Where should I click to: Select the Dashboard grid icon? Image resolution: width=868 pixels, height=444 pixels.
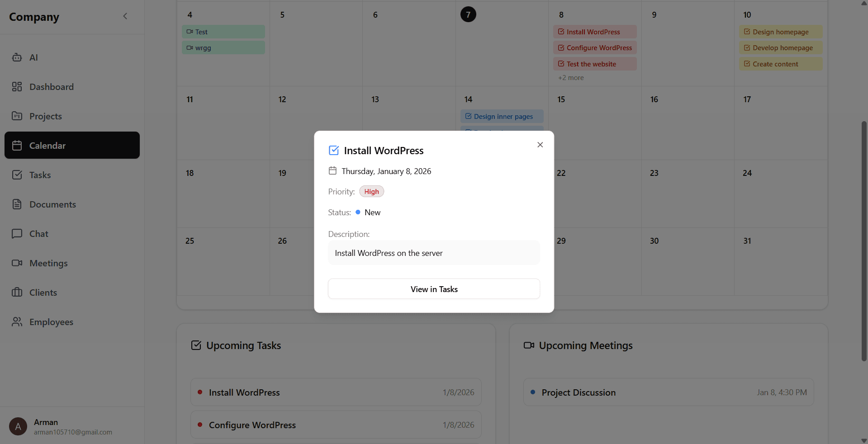(x=17, y=86)
